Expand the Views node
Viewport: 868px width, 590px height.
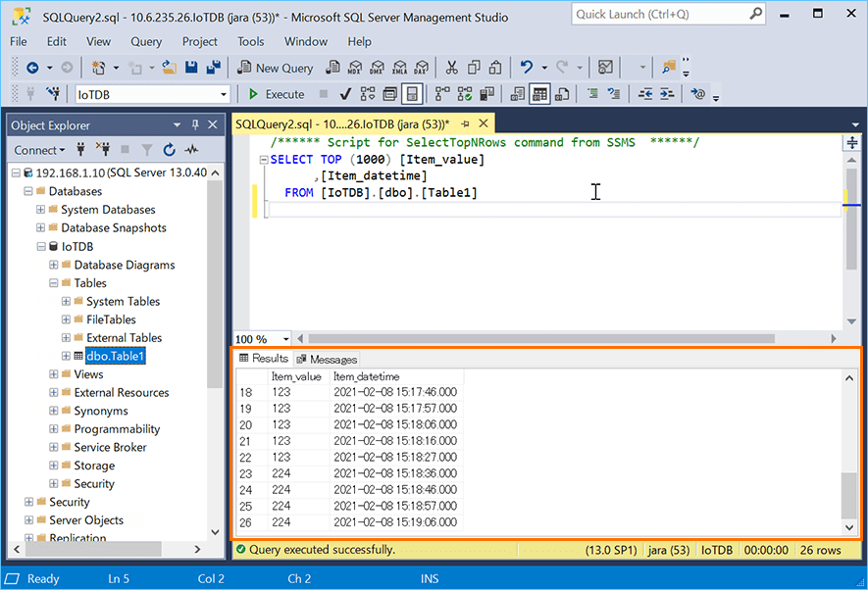(53, 374)
